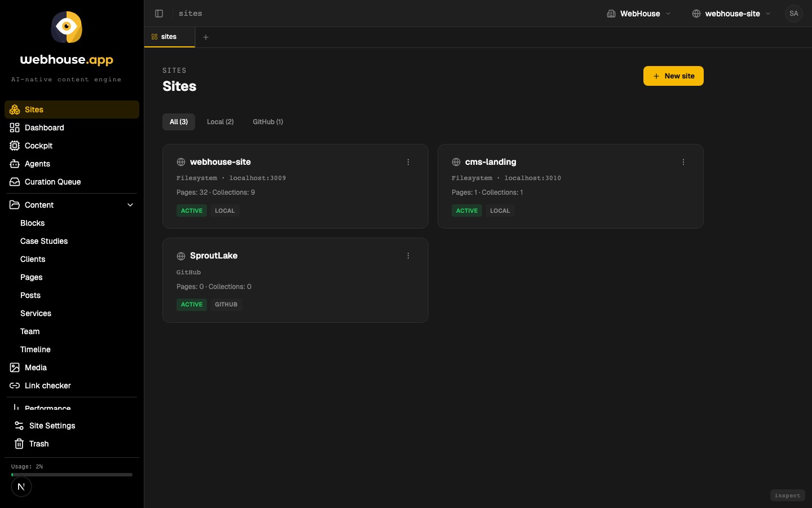Click 'localhost:3010' text on cms-landing
The height and width of the screenshot is (508, 812).
tap(533, 178)
